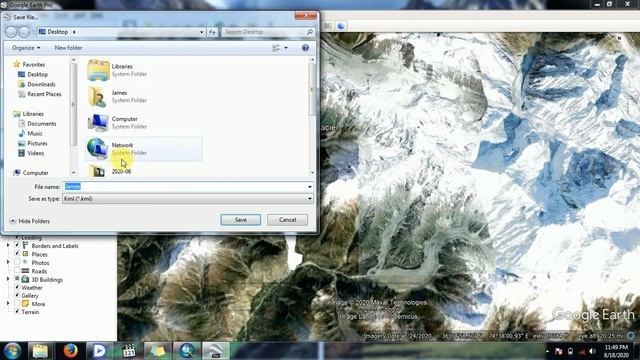
Task: Open the Libraries system folder icon
Action: click(x=98, y=70)
